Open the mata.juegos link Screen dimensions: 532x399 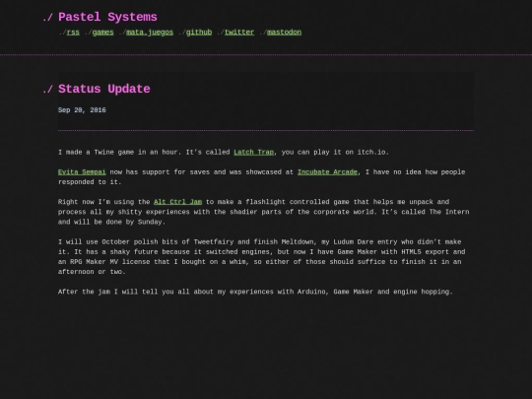150,33
